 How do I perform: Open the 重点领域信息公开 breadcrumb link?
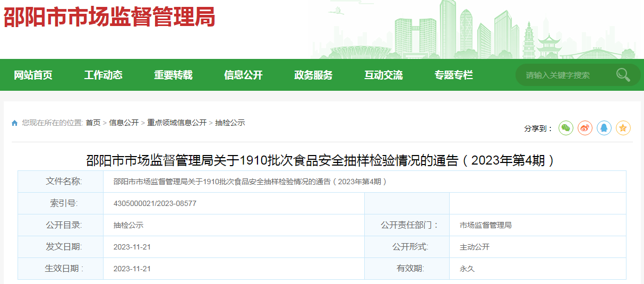coord(177,123)
